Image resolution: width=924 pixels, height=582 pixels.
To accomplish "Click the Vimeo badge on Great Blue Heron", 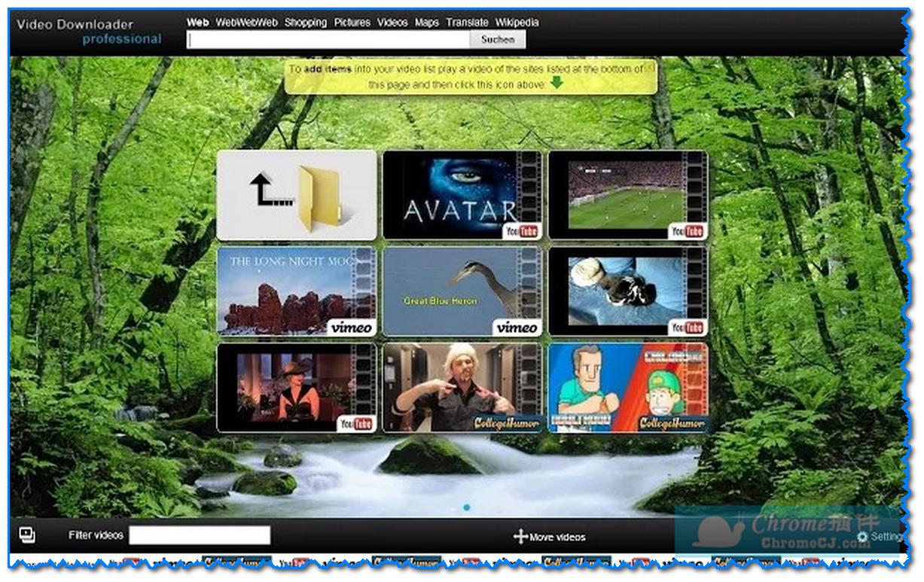I will point(517,328).
